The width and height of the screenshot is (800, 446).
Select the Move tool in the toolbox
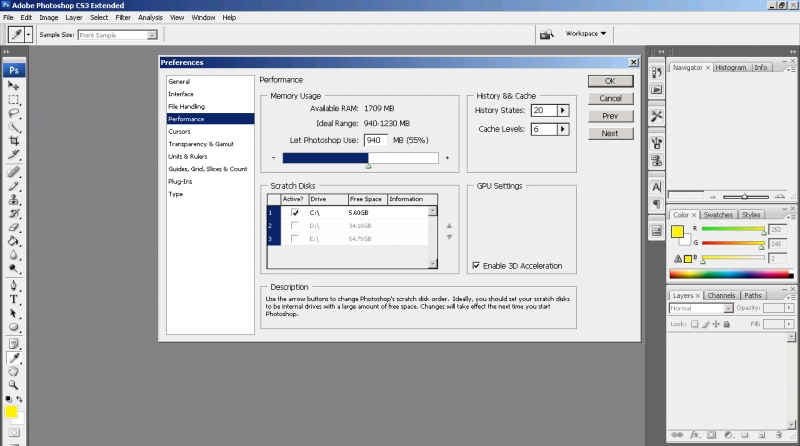14,86
